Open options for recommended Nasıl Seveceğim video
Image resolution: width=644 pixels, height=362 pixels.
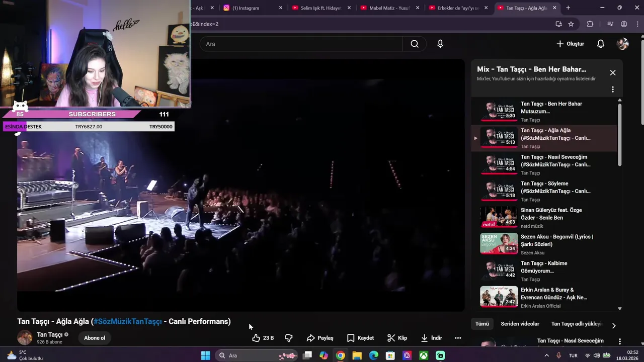pos(620,341)
